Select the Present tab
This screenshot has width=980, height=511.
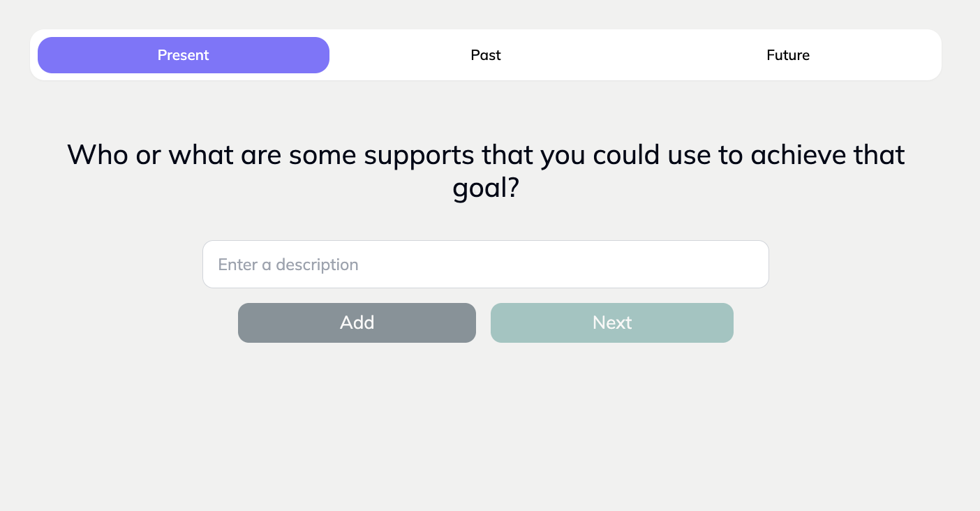tap(184, 55)
